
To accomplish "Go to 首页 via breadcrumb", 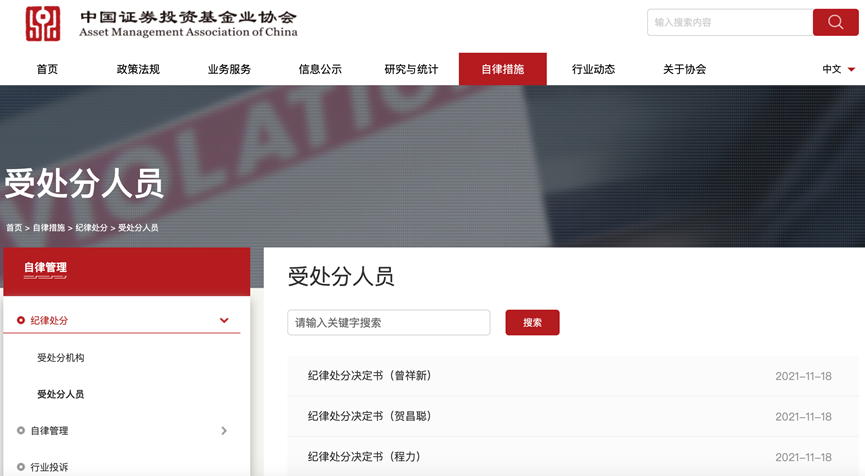I will pos(14,228).
